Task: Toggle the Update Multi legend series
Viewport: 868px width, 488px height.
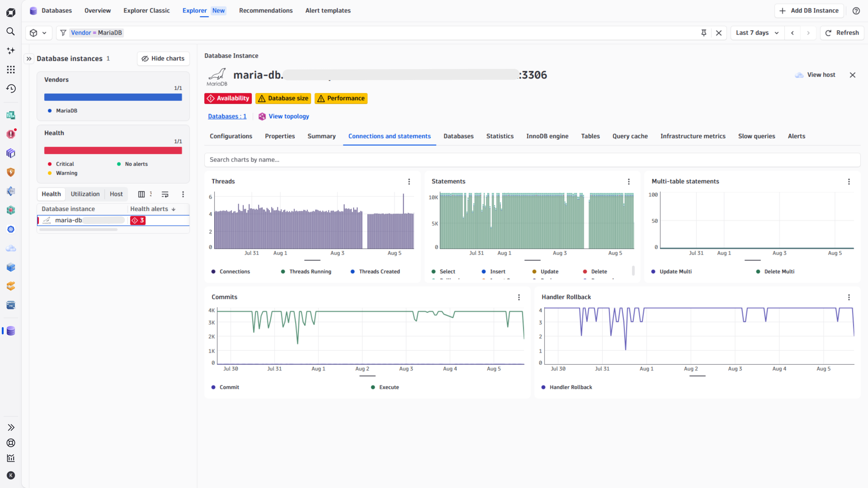Action: [672, 271]
